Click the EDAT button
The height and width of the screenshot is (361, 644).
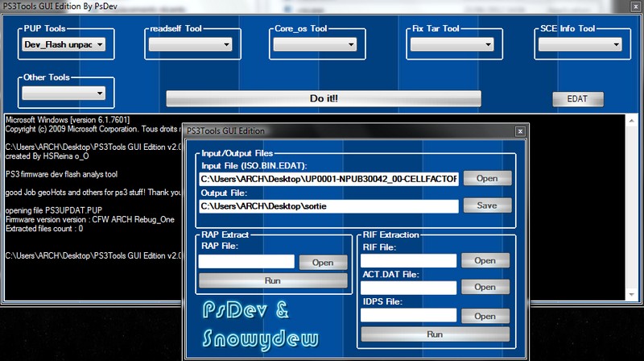(x=577, y=98)
